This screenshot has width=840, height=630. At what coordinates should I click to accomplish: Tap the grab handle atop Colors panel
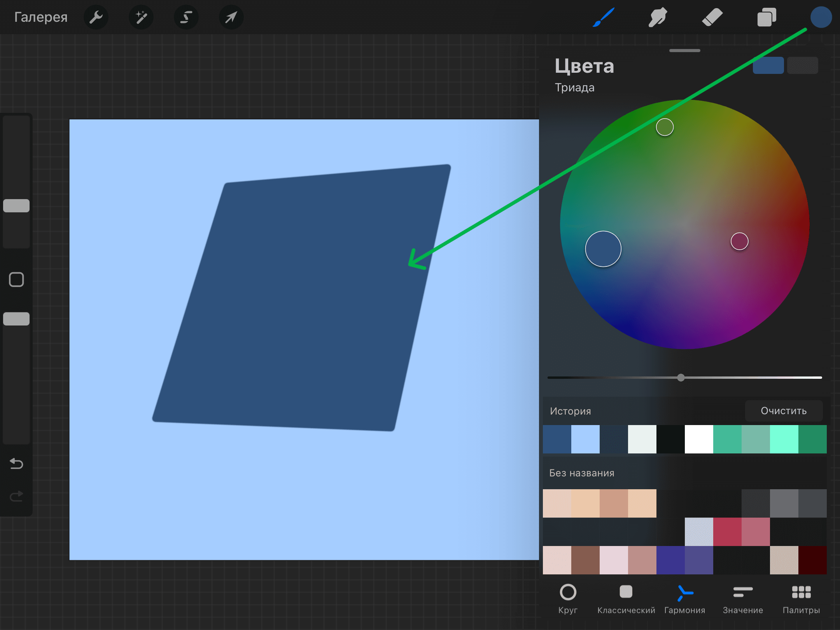tap(684, 51)
